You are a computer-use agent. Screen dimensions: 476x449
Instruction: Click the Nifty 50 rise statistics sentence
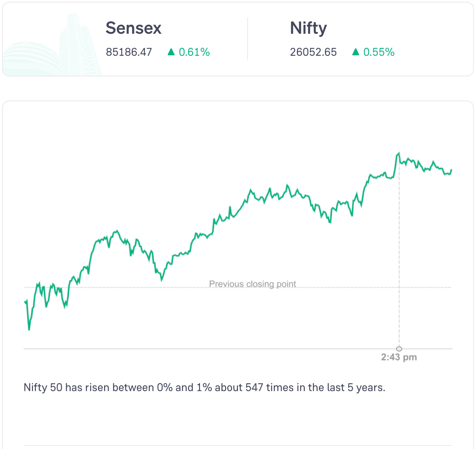[204, 387]
